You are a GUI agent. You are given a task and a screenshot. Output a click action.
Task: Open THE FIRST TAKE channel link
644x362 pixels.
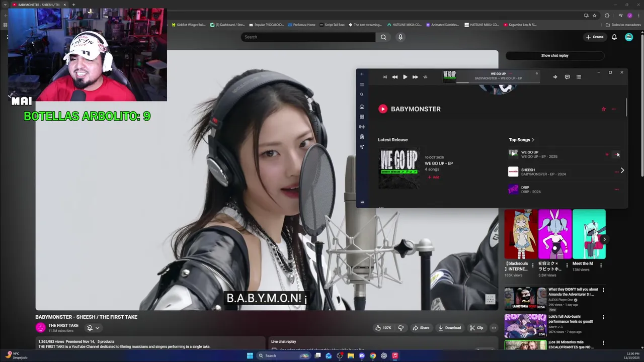pyautogui.click(x=63, y=325)
